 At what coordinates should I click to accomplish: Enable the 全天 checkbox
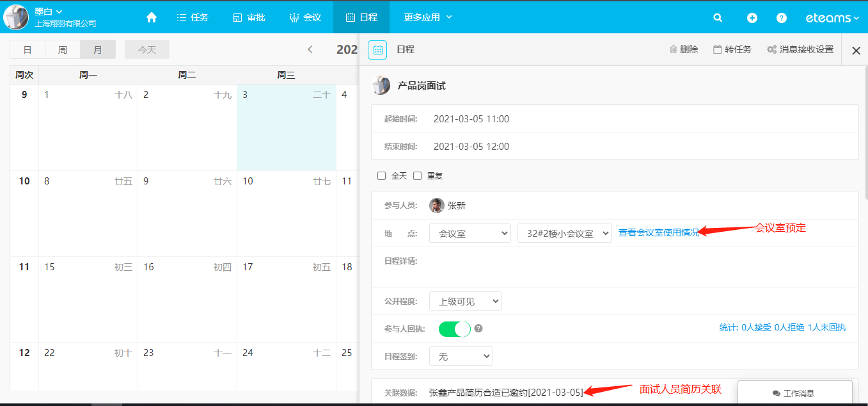coord(382,175)
